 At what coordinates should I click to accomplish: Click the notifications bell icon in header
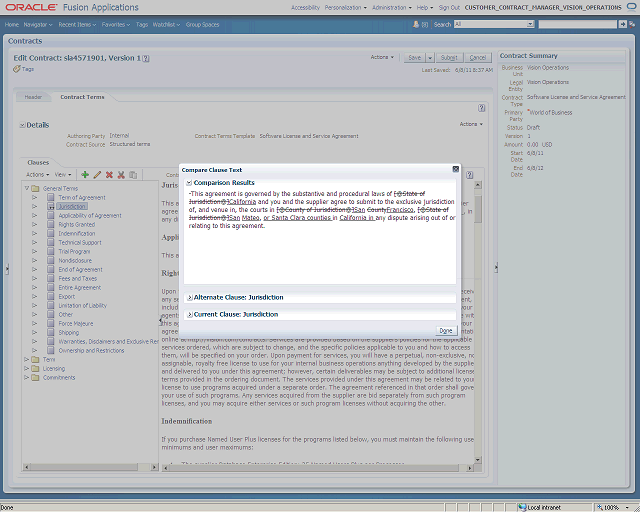click(x=416, y=24)
